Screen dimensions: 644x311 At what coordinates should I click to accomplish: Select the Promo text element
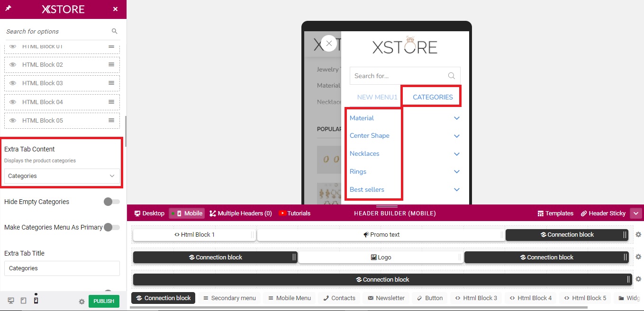(x=381, y=234)
